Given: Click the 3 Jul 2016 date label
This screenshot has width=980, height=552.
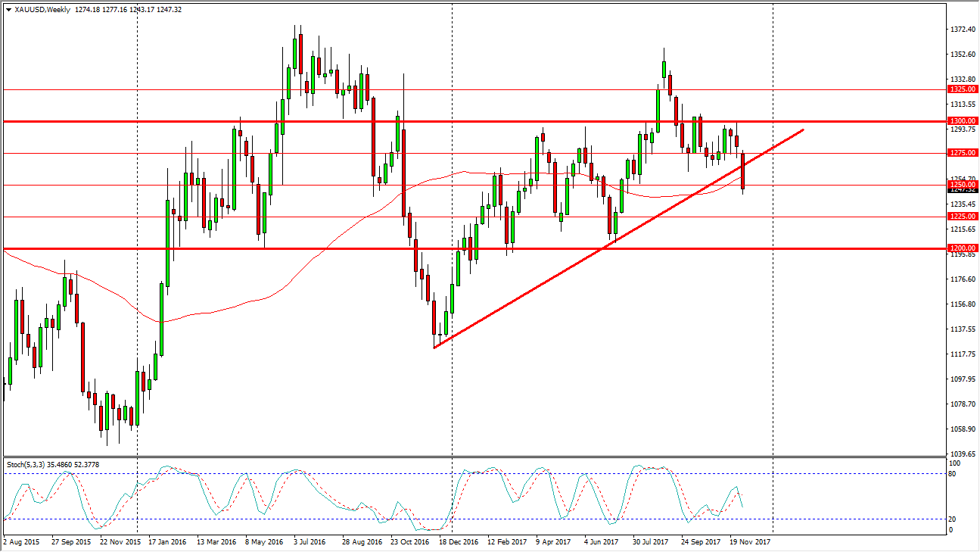Looking at the screenshot, I should pos(311,542).
